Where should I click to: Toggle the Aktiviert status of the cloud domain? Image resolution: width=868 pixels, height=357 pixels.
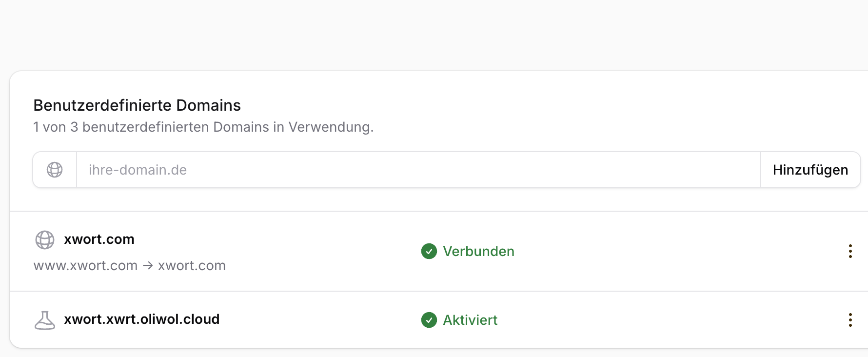[458, 320]
